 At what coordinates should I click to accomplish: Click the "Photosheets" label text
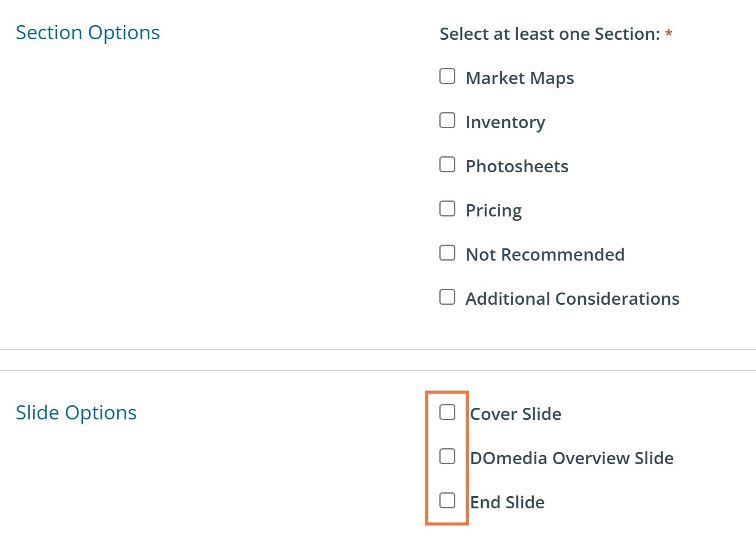[517, 167]
